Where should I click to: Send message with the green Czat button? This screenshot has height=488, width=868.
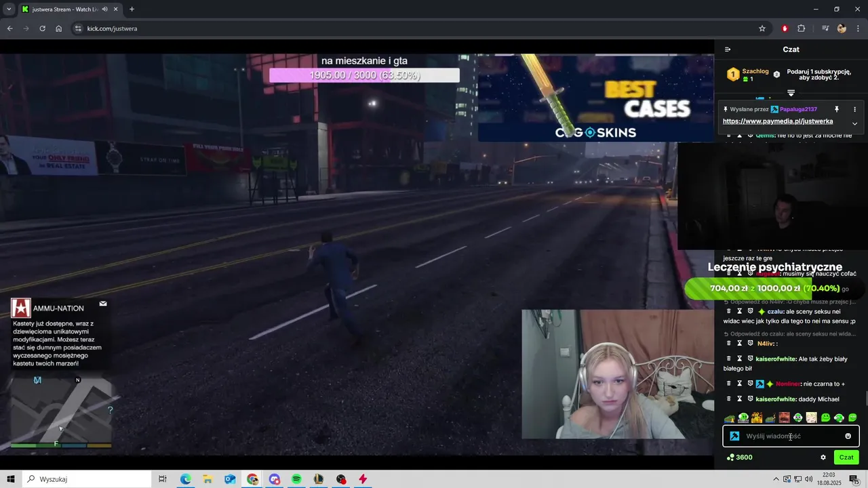pyautogui.click(x=846, y=457)
